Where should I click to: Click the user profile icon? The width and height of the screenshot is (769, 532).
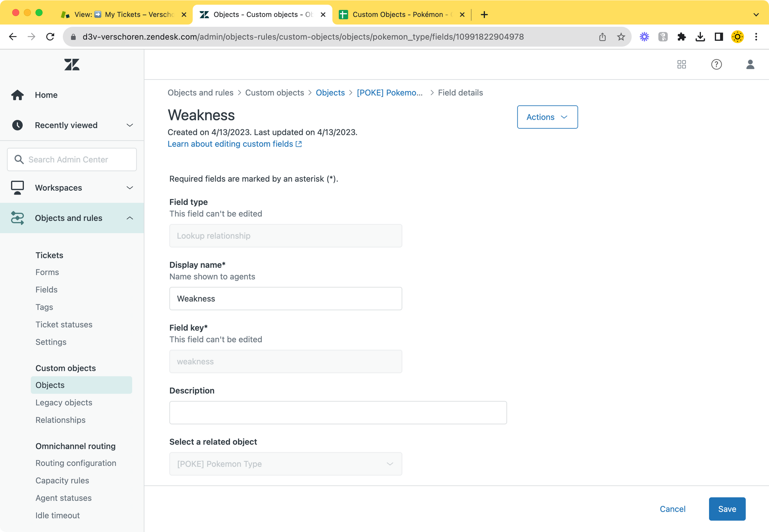click(750, 64)
